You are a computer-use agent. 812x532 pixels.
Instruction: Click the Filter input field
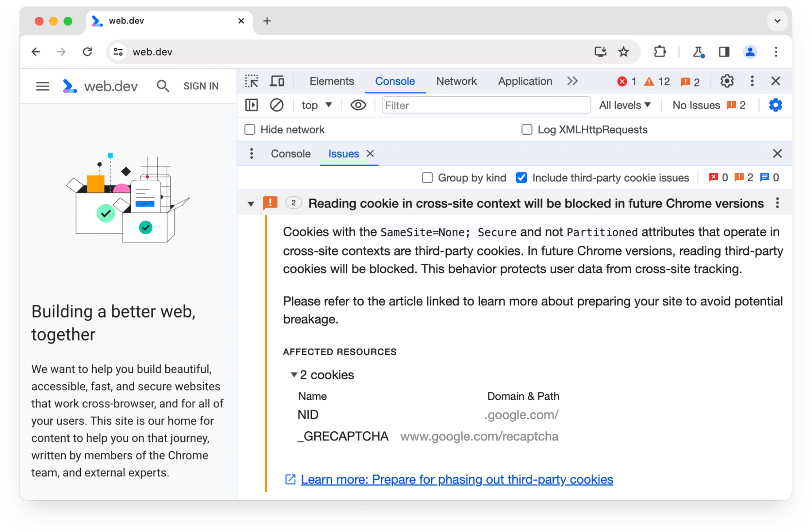pyautogui.click(x=482, y=106)
